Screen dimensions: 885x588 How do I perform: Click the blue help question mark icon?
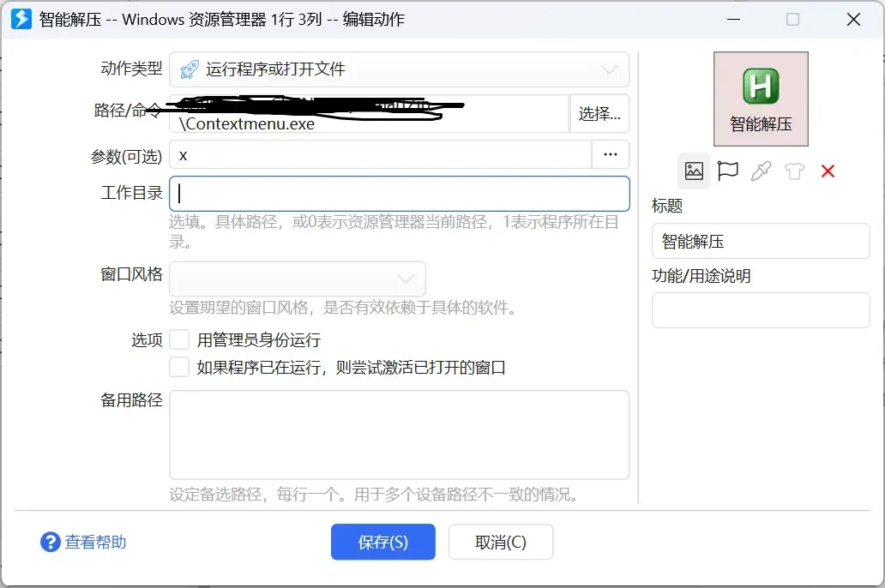(51, 543)
